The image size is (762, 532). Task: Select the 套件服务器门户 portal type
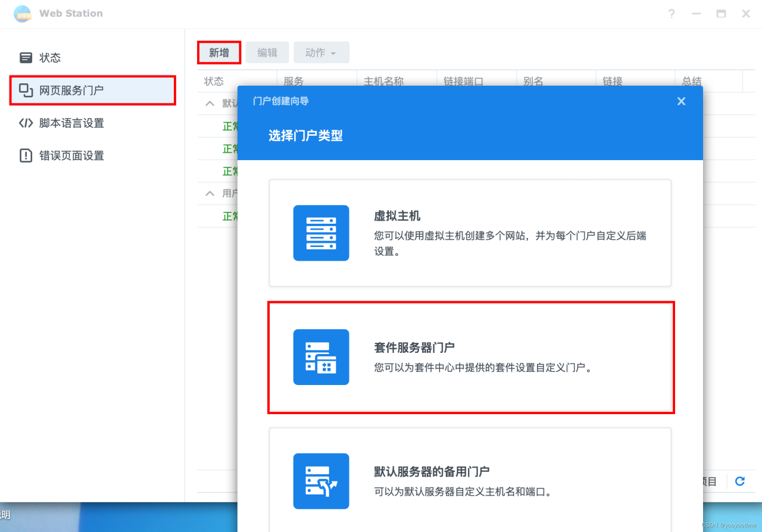coord(470,357)
